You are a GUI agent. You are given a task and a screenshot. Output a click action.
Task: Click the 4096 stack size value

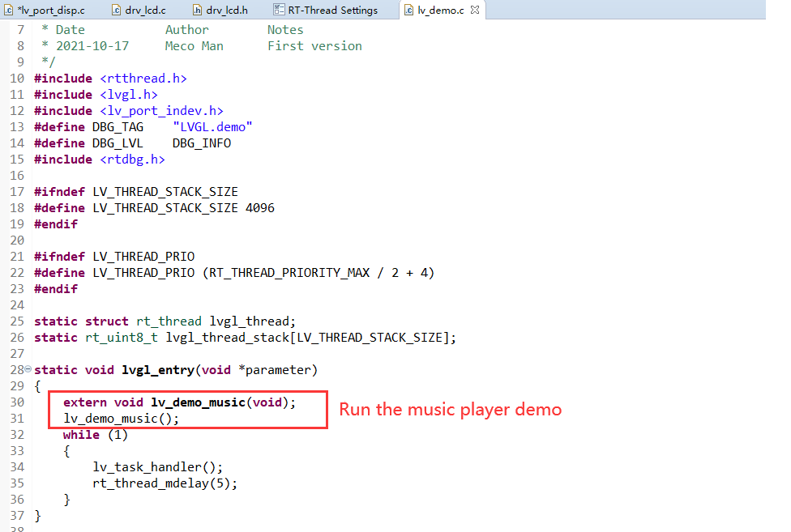pyautogui.click(x=259, y=208)
